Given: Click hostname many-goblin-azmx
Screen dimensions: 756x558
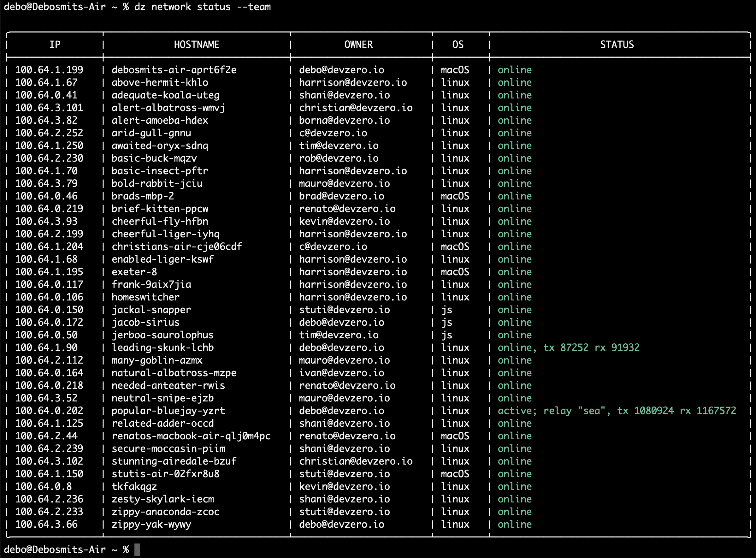Looking at the screenshot, I should (157, 360).
